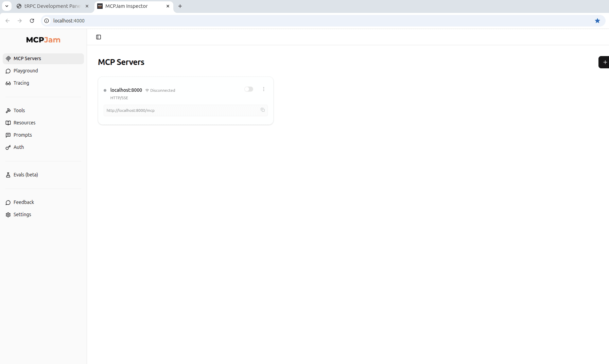View site information icon in address bar
Viewport: 609px width, 364px height.
click(47, 21)
